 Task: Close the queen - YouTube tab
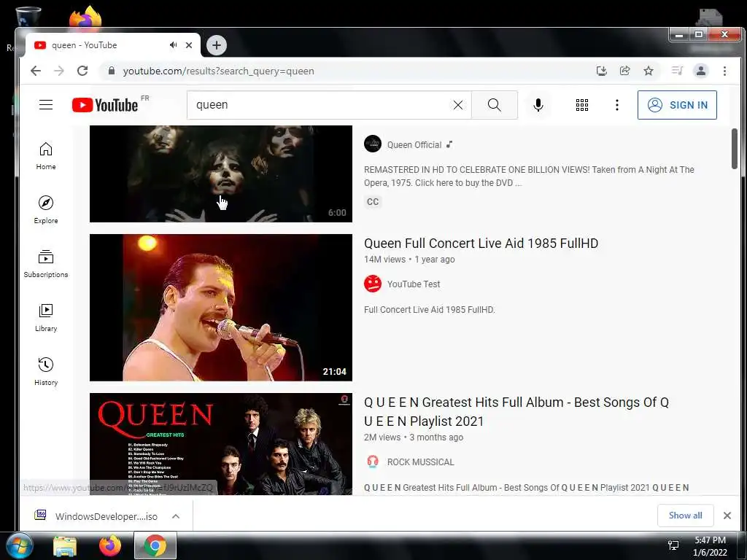click(x=189, y=45)
